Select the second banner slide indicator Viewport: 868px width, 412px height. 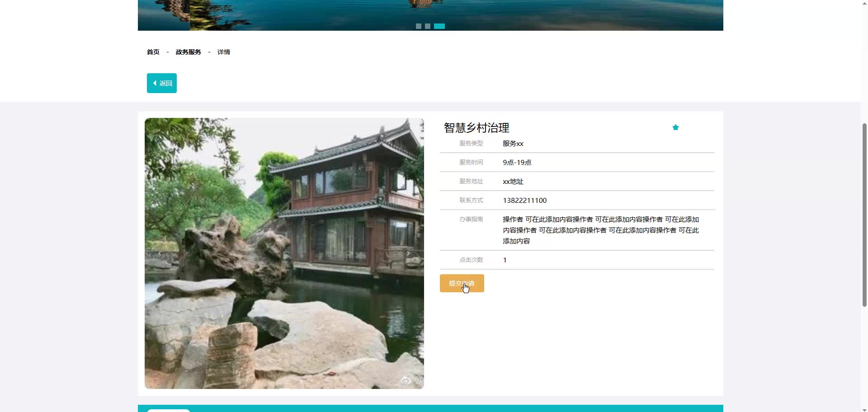tap(428, 26)
